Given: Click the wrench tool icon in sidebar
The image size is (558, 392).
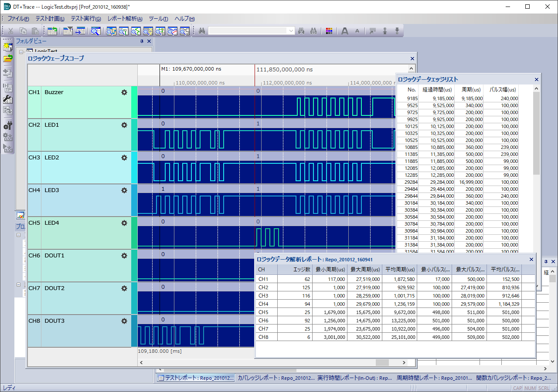Looking at the screenshot, I should tap(7, 99).
